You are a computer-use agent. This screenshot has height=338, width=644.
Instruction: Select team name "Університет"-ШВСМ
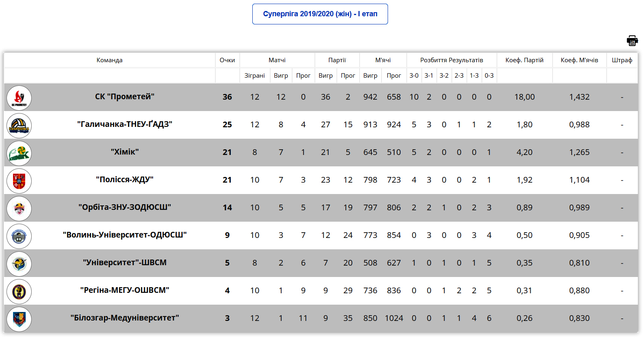125,263
